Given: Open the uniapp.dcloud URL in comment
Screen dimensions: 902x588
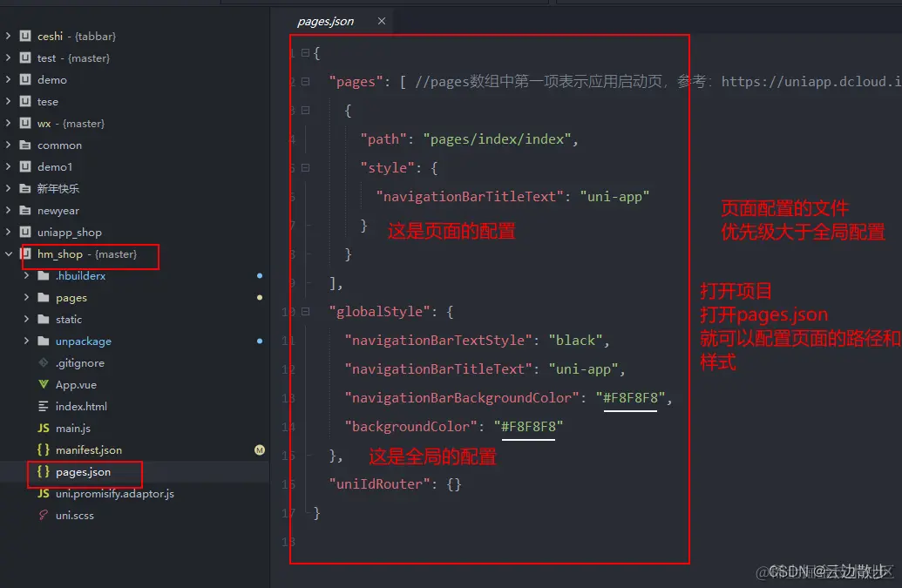Looking at the screenshot, I should tap(811, 82).
